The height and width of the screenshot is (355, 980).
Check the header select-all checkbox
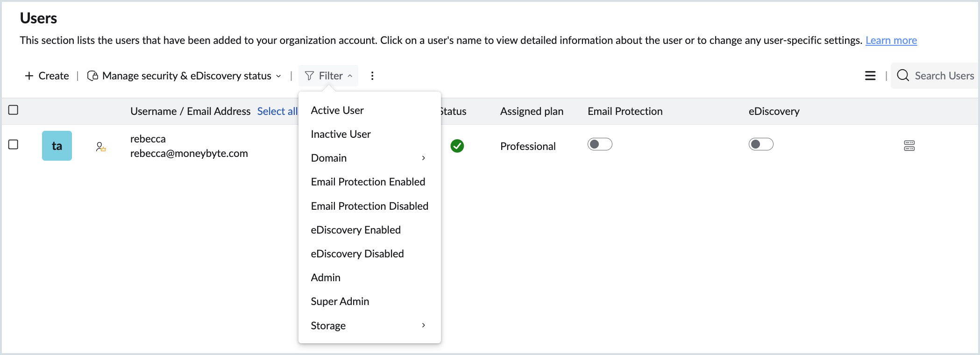click(x=14, y=110)
